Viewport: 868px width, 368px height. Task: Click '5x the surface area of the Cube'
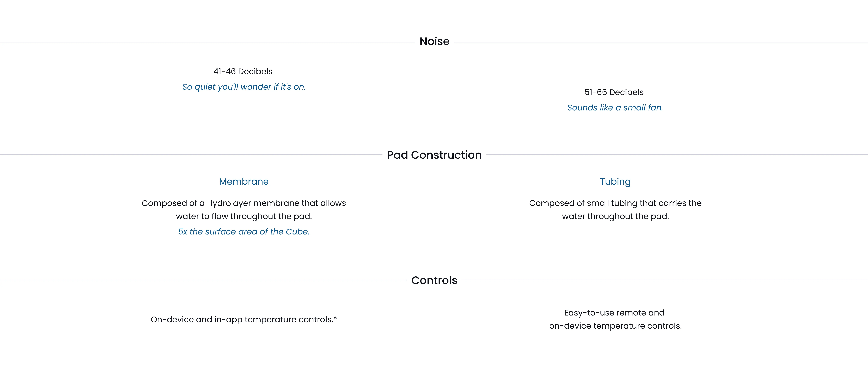[244, 232]
